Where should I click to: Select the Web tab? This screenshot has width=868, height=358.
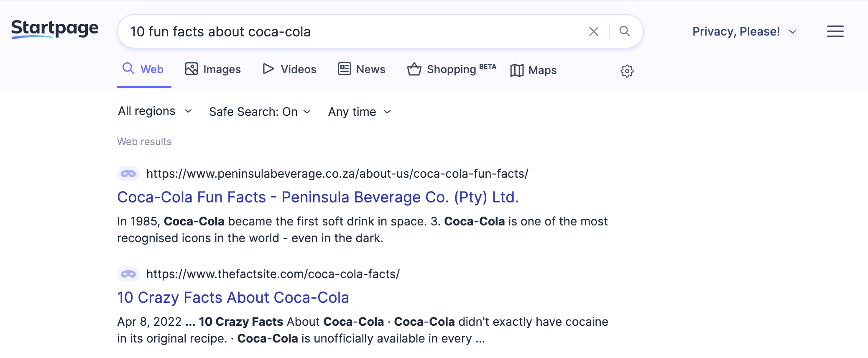point(143,69)
